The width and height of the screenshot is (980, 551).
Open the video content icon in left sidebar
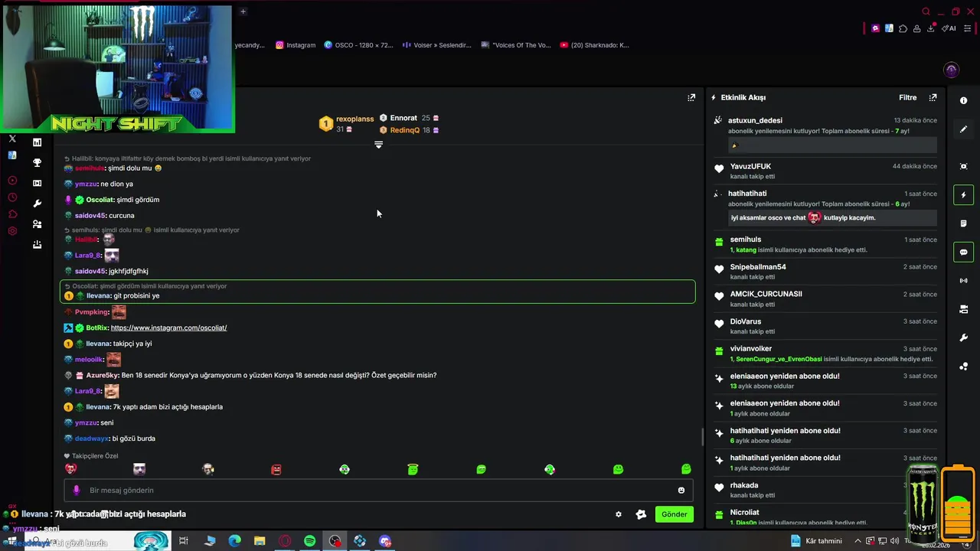pyautogui.click(x=37, y=183)
